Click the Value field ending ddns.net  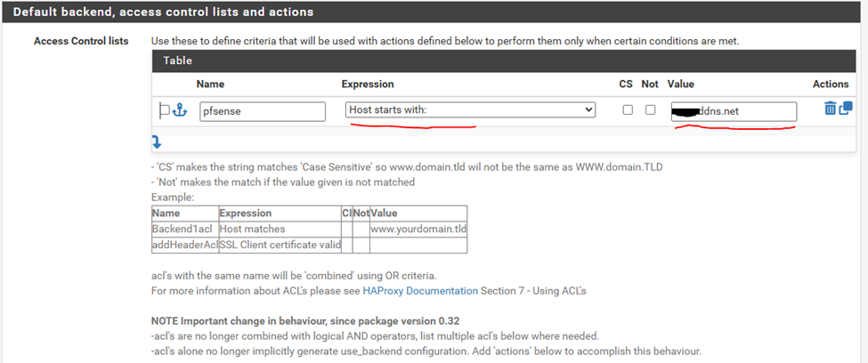pyautogui.click(x=733, y=111)
